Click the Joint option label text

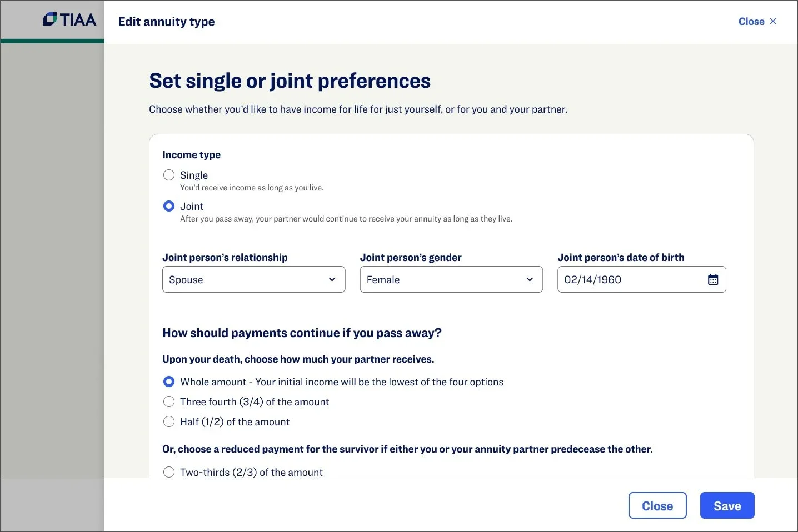pyautogui.click(x=192, y=207)
